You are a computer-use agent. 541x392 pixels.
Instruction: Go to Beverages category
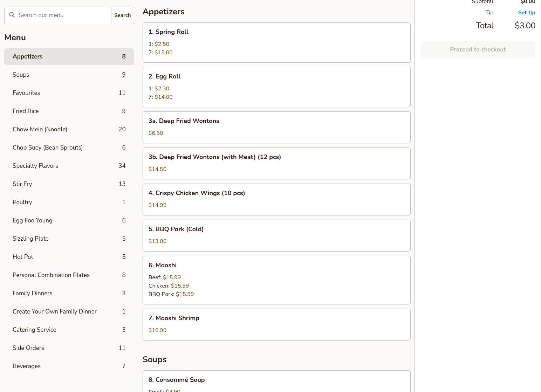coord(69,366)
